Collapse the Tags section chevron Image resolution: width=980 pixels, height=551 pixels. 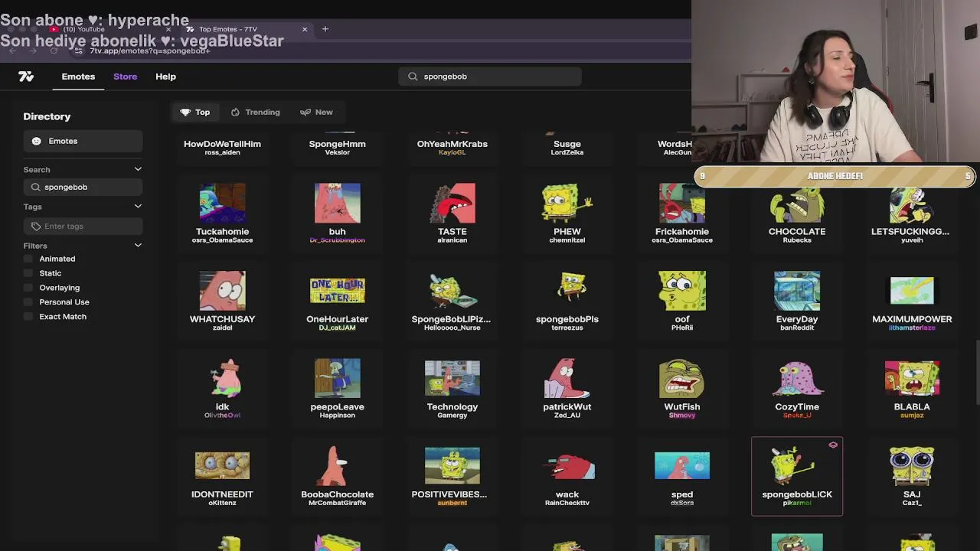[x=138, y=206]
